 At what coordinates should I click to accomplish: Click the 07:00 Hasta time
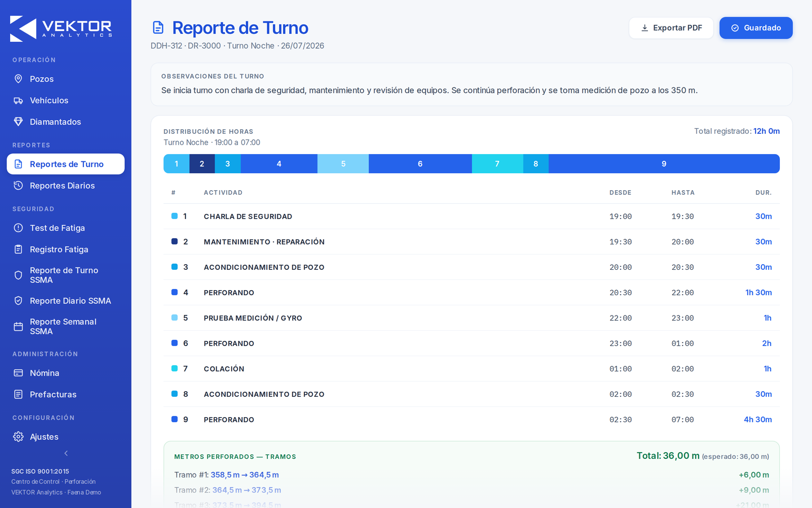(683, 420)
